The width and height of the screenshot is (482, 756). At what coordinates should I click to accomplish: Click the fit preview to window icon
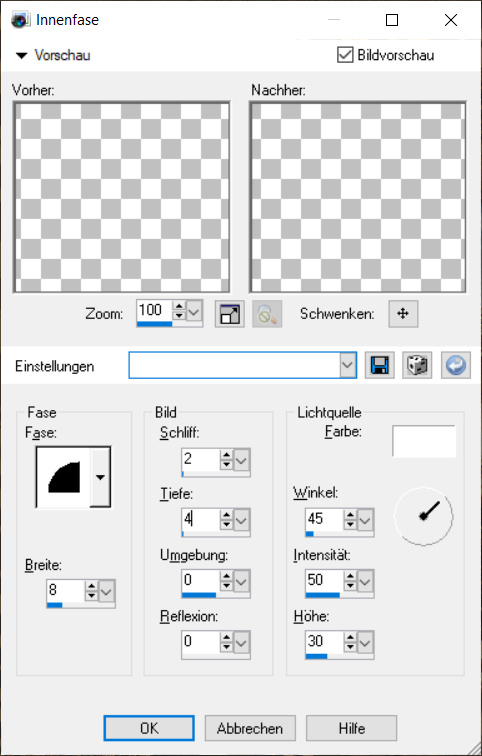pyautogui.click(x=229, y=314)
